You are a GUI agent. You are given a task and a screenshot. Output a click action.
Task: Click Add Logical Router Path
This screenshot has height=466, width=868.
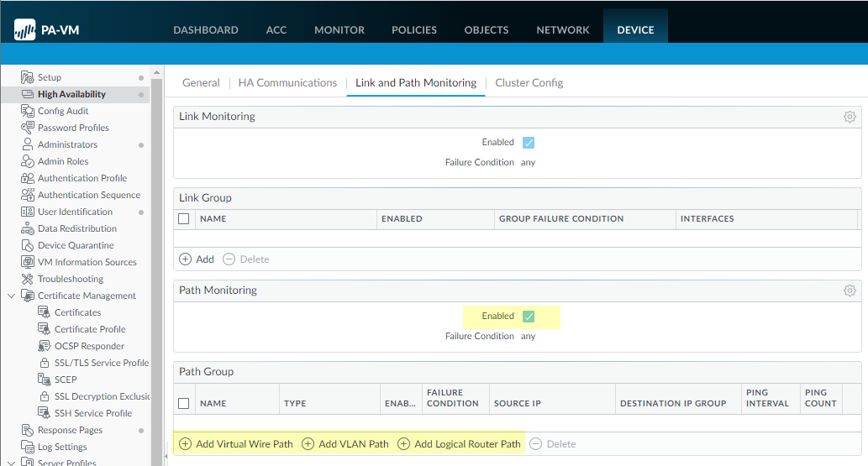click(459, 444)
